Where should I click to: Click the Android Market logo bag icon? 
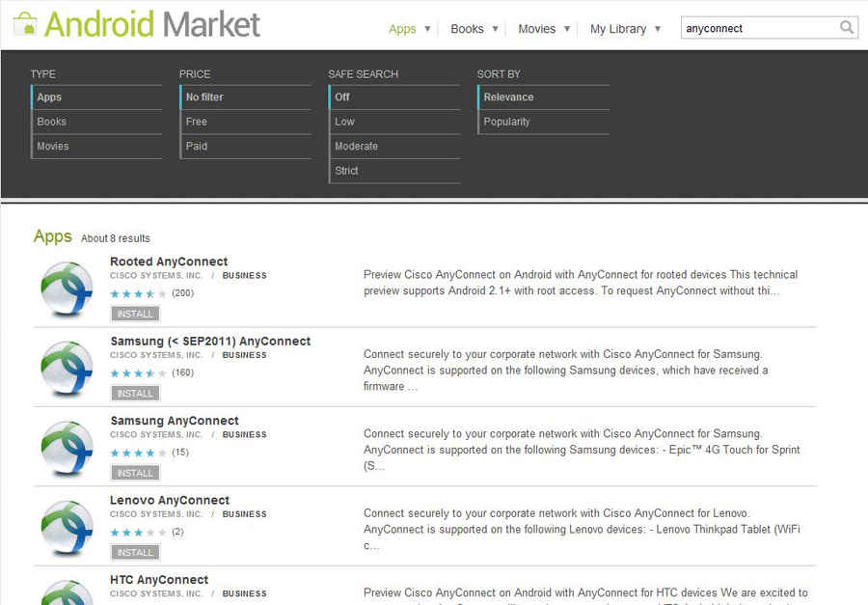click(x=25, y=24)
